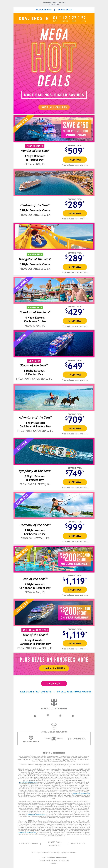Open the Pinterest icon in footer
The height and width of the screenshot is (868, 108).
coord(73,716)
